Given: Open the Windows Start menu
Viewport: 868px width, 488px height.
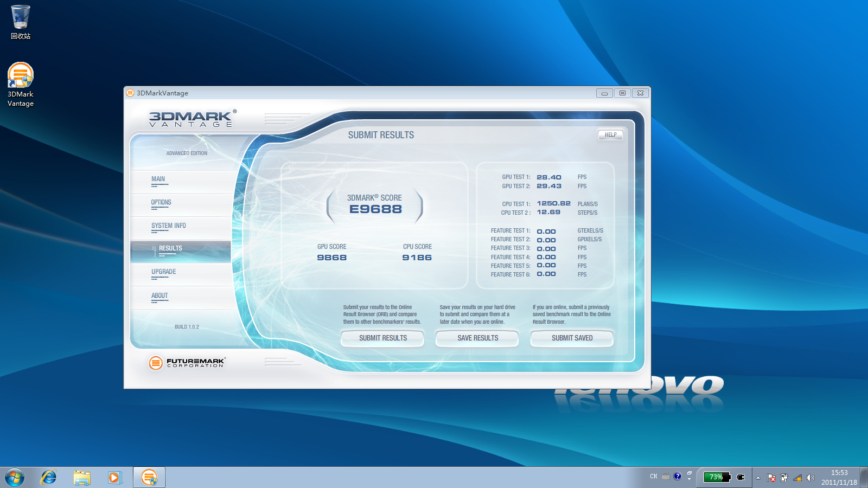Looking at the screenshot, I should (15, 478).
